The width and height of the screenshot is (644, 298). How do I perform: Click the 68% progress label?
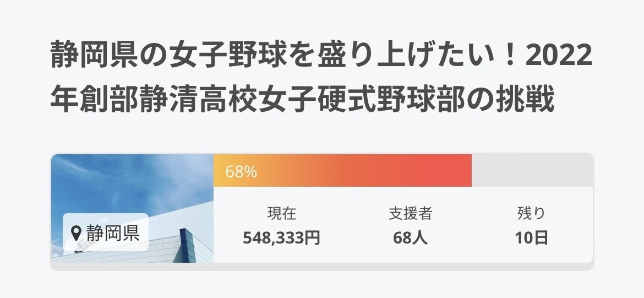click(241, 172)
